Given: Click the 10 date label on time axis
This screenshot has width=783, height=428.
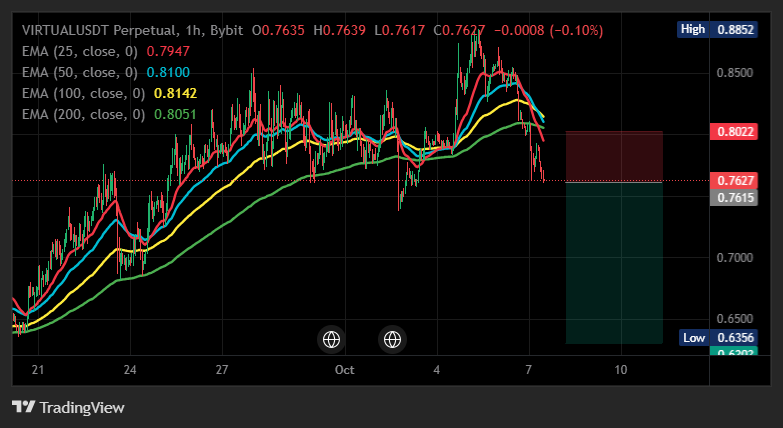Looking at the screenshot, I should coord(621,370).
